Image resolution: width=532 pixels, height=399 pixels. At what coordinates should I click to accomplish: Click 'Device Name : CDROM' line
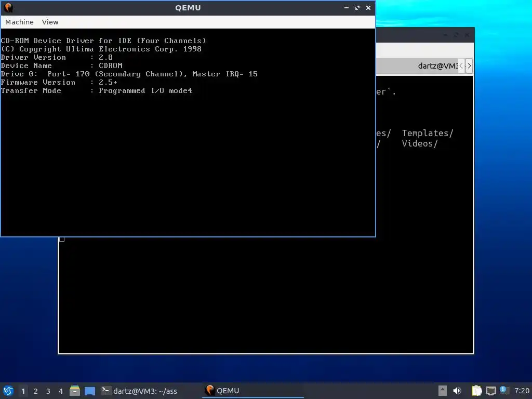[x=61, y=65]
